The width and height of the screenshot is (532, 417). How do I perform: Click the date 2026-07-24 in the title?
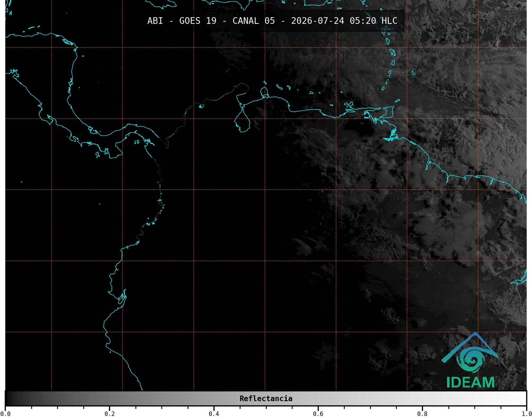(317, 21)
